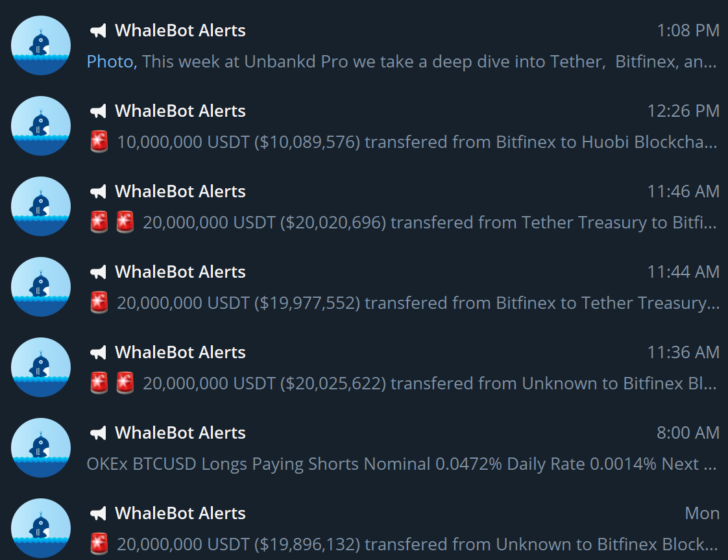Viewport: 728px width, 560px height.
Task: Click whale avatar of 1:08 PM message
Action: (x=41, y=45)
